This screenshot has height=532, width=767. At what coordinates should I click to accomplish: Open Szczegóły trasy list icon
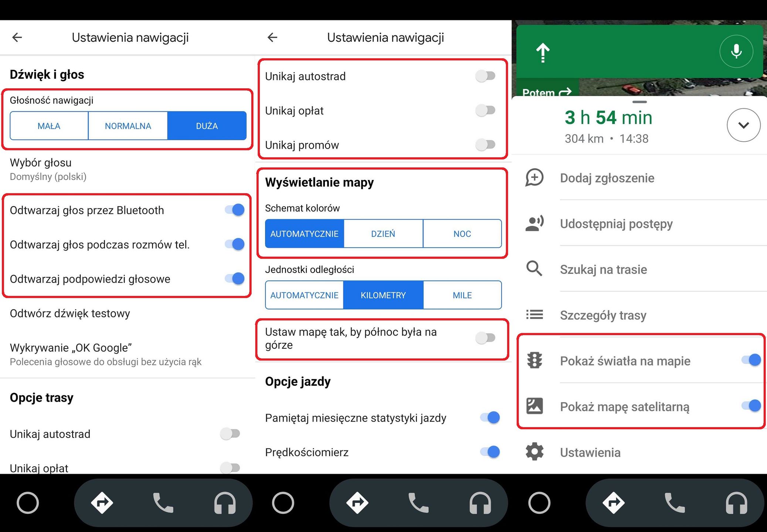[534, 315]
